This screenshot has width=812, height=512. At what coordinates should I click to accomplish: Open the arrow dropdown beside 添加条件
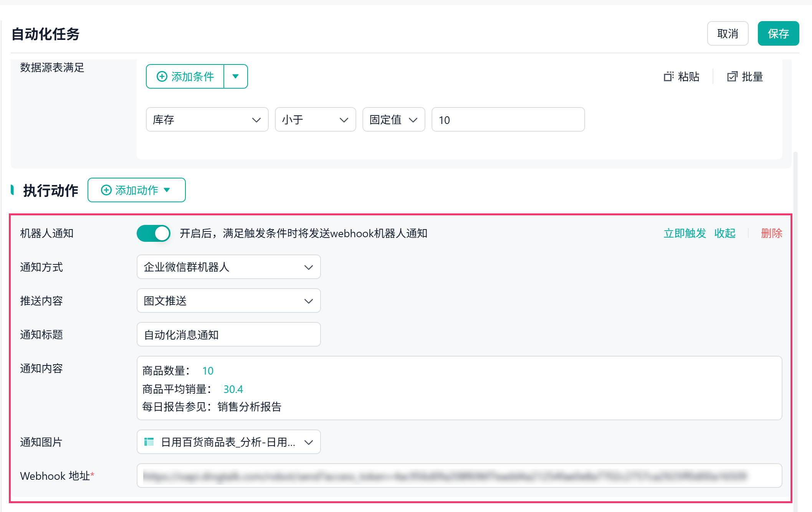[x=236, y=76]
